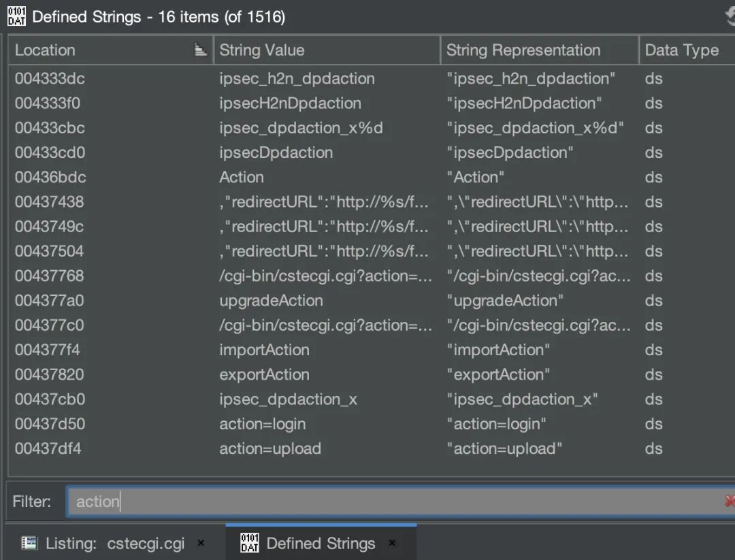The height and width of the screenshot is (560, 735).
Task: Select row at location 00437438
Action: coord(372,201)
